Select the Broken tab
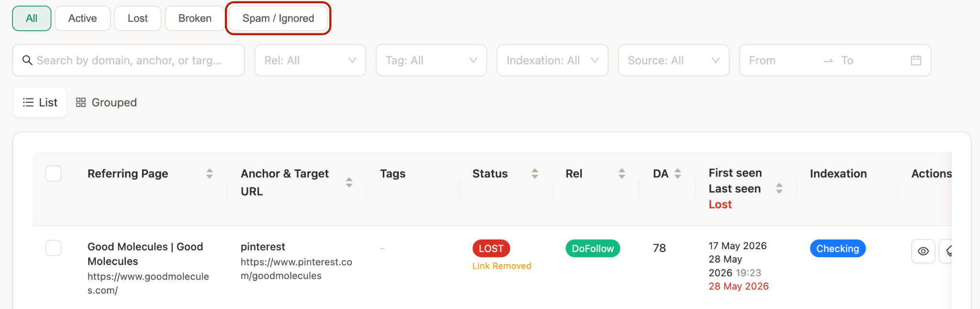This screenshot has height=309, width=980. coord(195,18)
